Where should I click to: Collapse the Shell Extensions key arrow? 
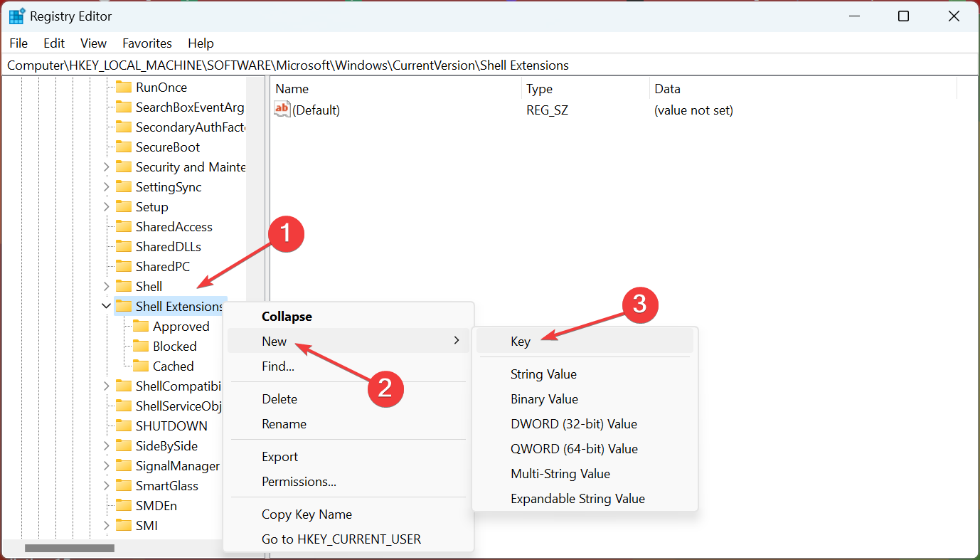pyautogui.click(x=107, y=306)
